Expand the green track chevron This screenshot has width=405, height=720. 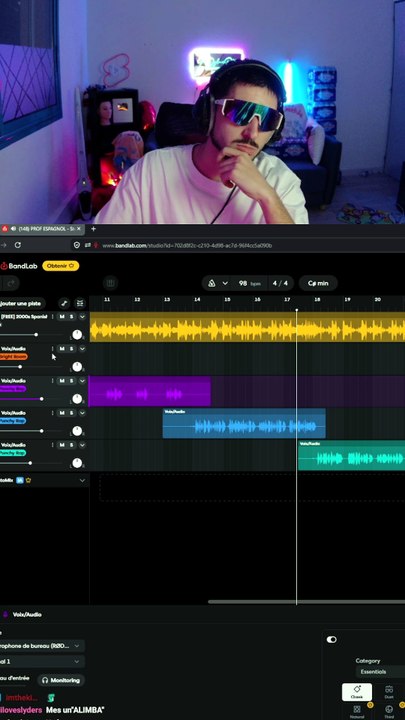(82, 445)
